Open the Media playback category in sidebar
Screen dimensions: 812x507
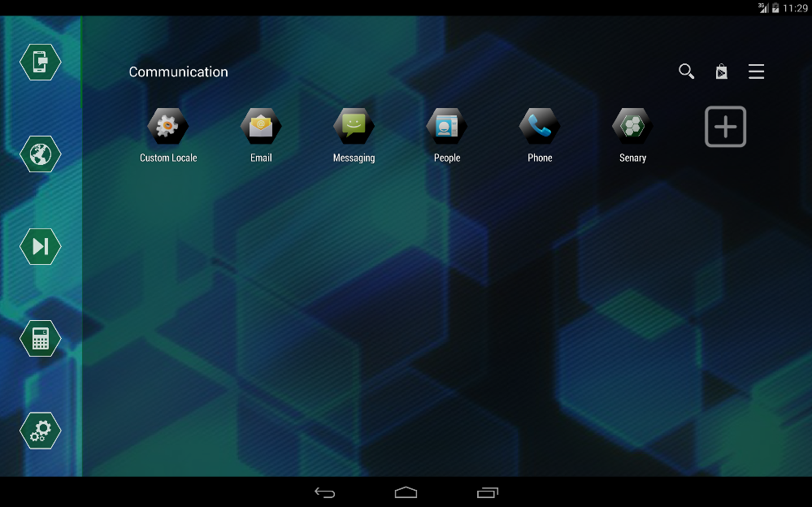40,246
